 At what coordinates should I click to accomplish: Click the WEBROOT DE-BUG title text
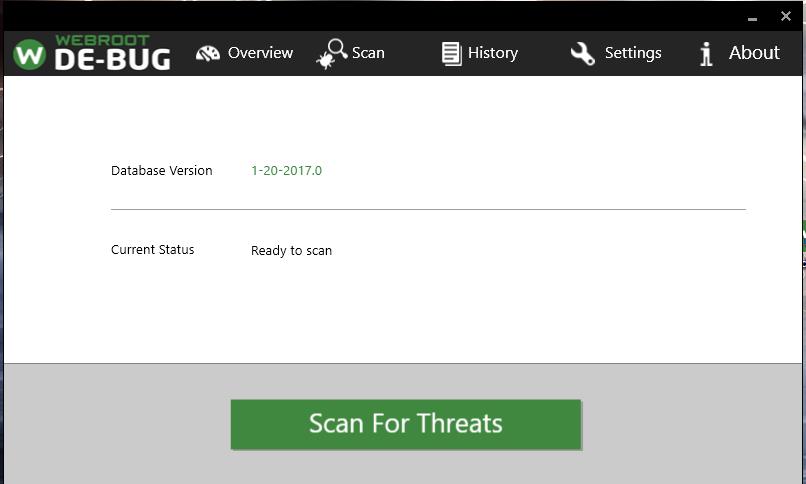point(112,52)
